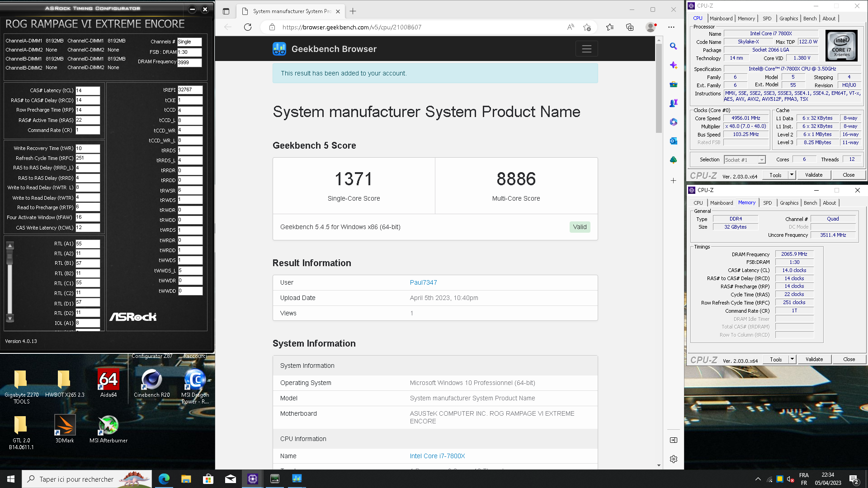The height and width of the screenshot is (488, 868).
Task: Open notification center icon in taskbar
Action: tap(854, 479)
